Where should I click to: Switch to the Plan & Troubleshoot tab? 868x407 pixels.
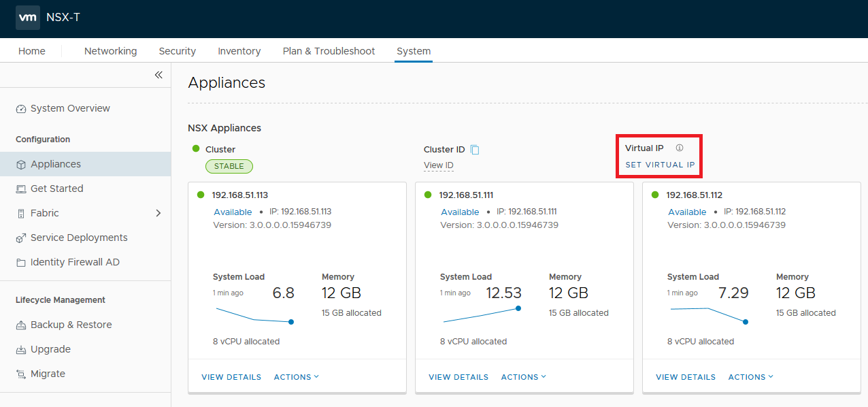point(329,50)
